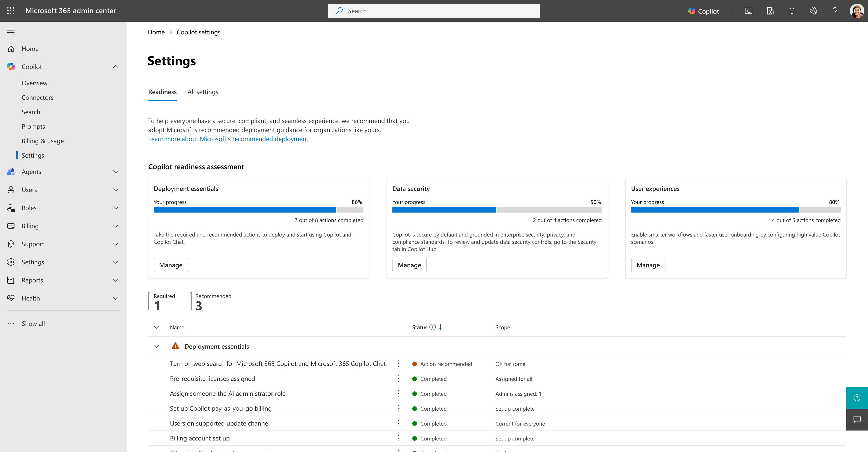Open Set up Copilot pay-as-you-go billing

[x=221, y=408]
